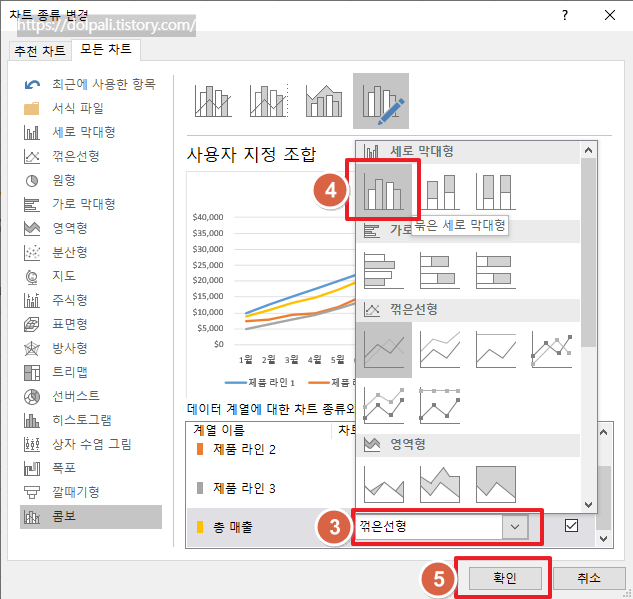Select 히스토그램 chart category
Screen dimensions: 633x599
point(91,420)
